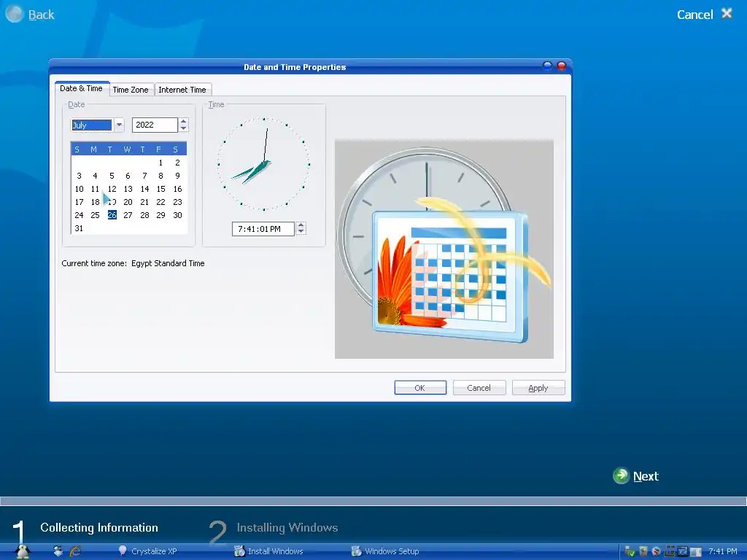The image size is (747, 560).
Task: Open the month dropdown showing July
Action: click(x=119, y=125)
